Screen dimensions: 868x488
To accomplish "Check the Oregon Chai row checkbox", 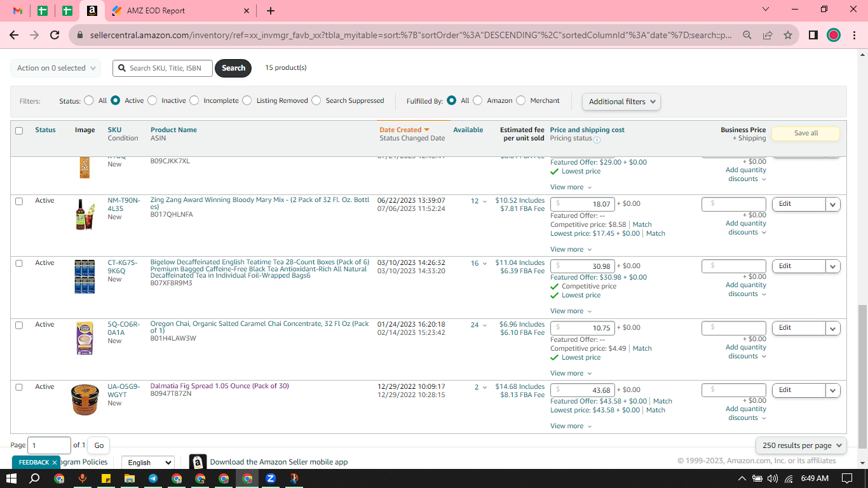I will [19, 325].
